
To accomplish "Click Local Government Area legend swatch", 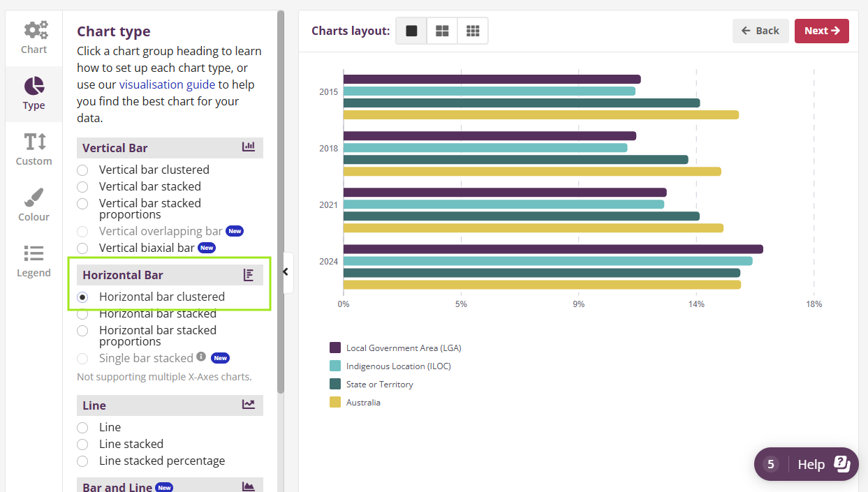I will point(335,348).
